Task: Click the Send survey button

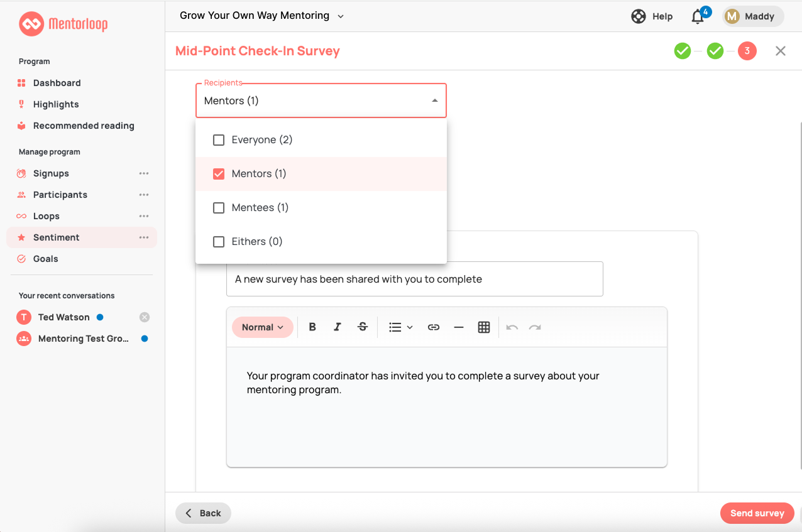Action: tap(757, 513)
